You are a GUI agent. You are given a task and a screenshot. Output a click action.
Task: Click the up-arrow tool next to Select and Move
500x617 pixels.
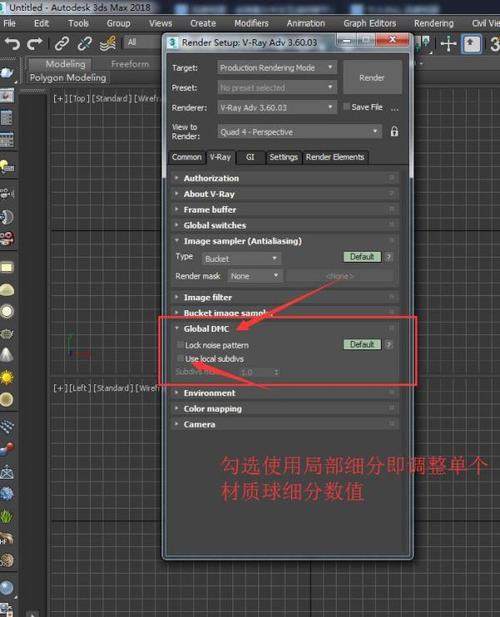(471, 43)
